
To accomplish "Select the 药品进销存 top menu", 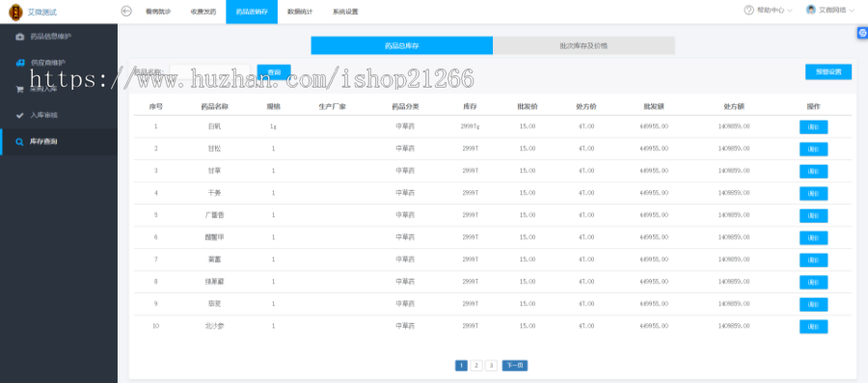I will pos(252,12).
